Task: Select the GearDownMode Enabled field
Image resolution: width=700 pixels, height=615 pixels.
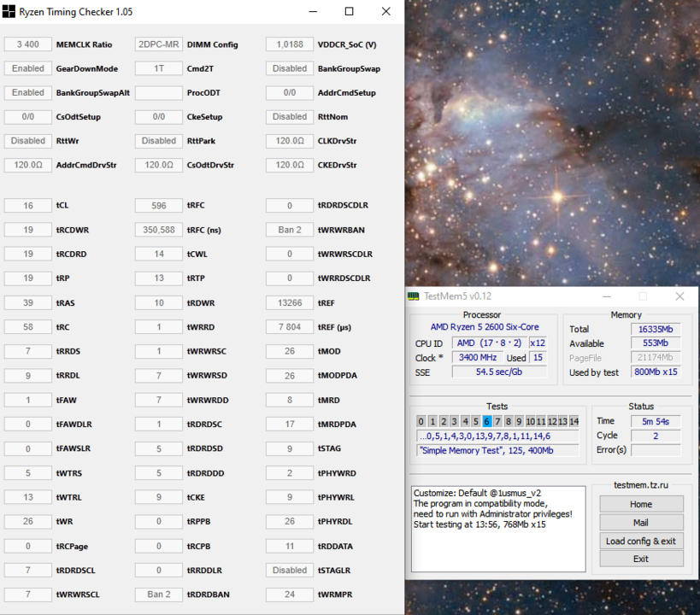Action: 28,68
